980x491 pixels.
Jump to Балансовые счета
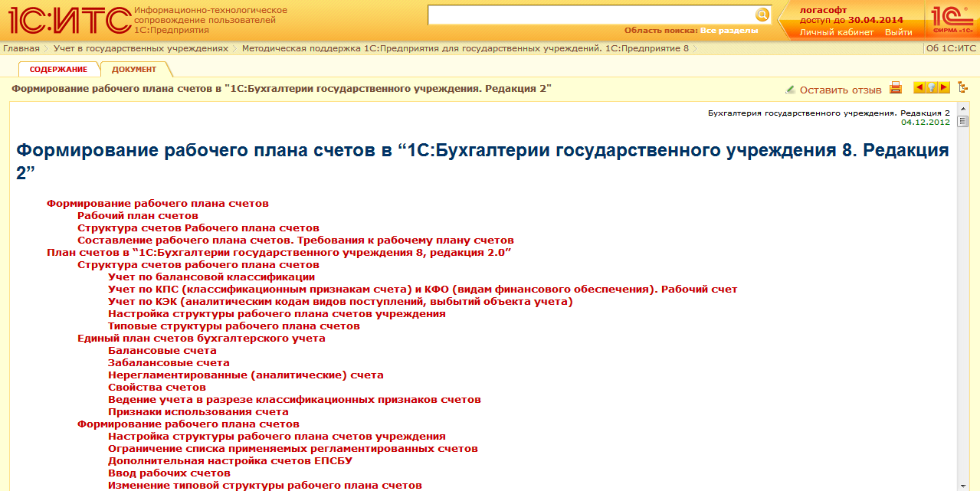(x=162, y=351)
